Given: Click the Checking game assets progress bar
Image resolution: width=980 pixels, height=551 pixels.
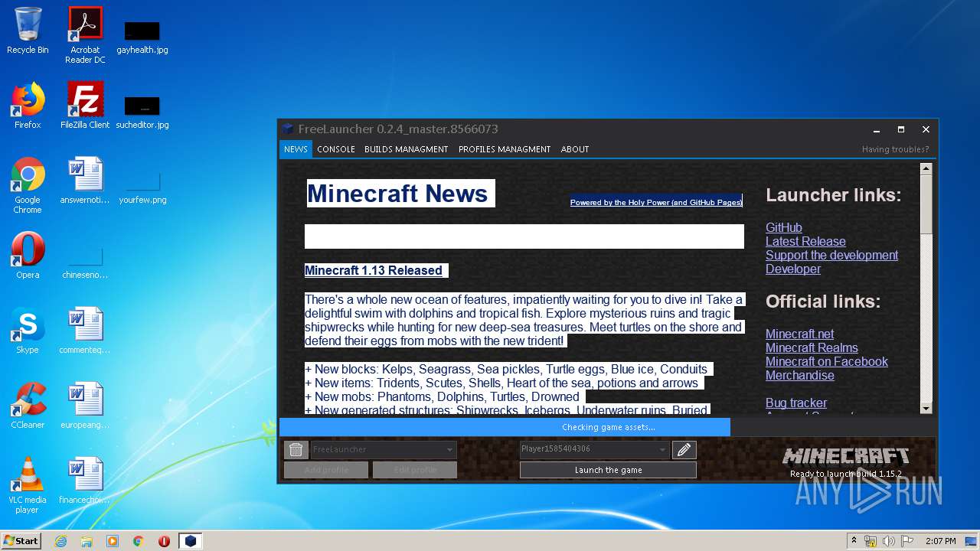Looking at the screenshot, I should 608,427.
